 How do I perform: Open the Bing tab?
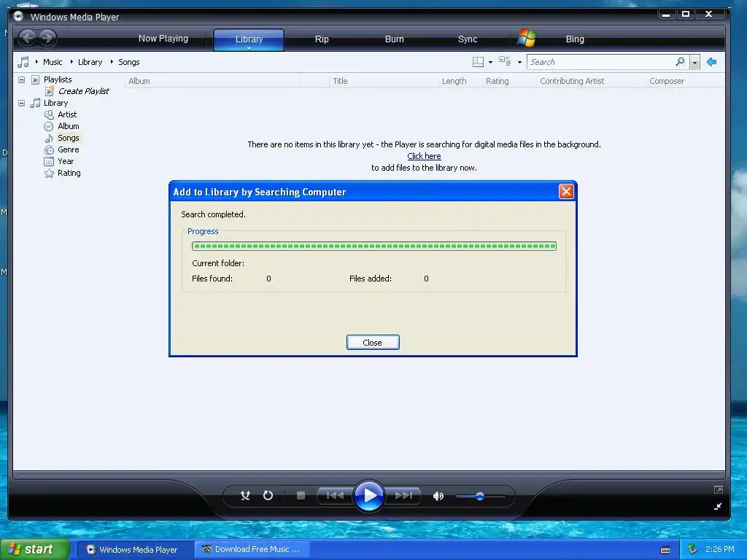pos(575,39)
